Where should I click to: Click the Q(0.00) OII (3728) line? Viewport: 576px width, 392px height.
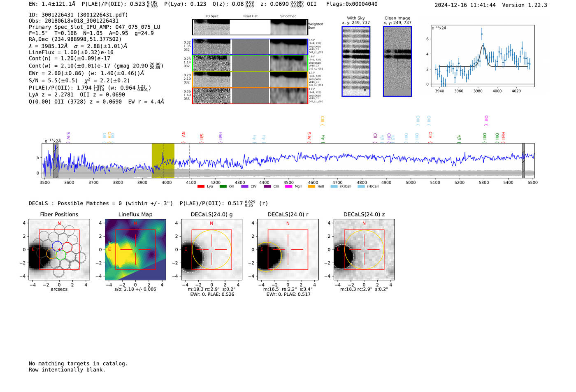coord(96,102)
